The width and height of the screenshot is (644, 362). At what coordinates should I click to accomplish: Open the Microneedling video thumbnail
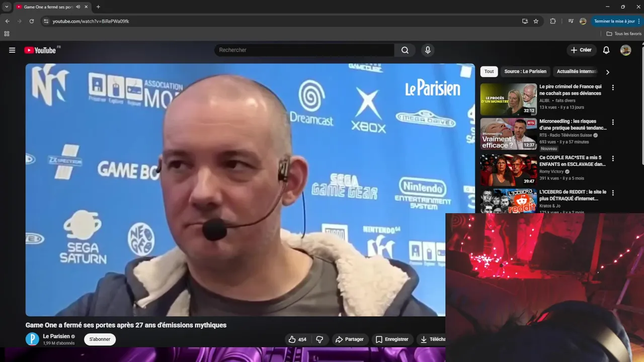[x=509, y=134]
